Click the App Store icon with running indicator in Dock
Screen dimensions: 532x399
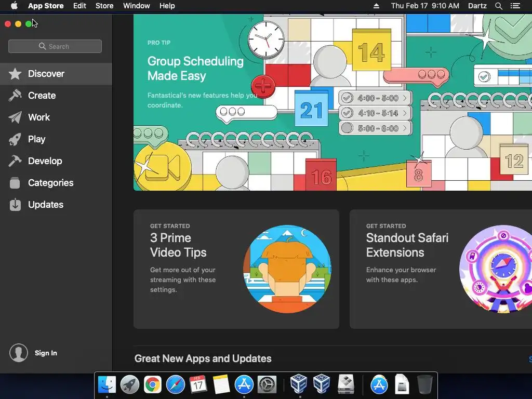pyautogui.click(x=244, y=384)
